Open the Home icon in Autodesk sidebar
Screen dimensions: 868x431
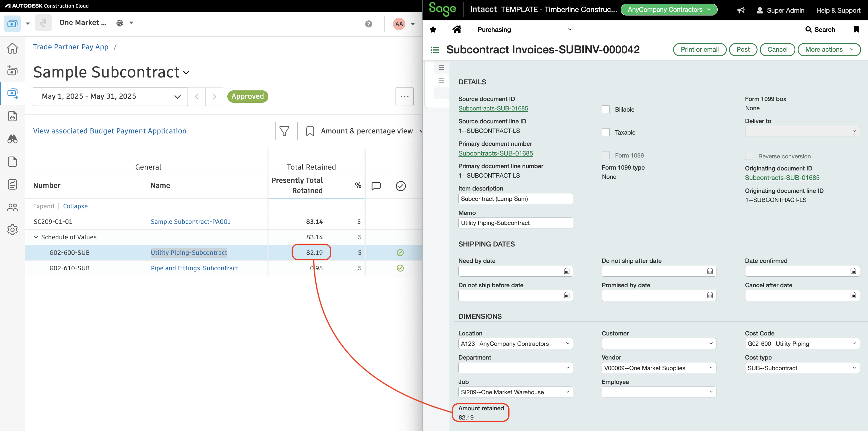click(x=12, y=48)
